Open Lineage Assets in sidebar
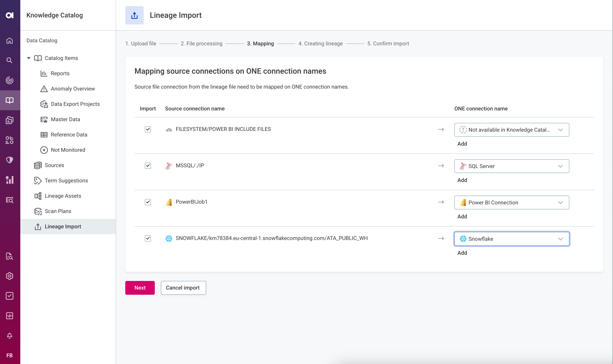The height and width of the screenshot is (364, 613). tap(63, 196)
